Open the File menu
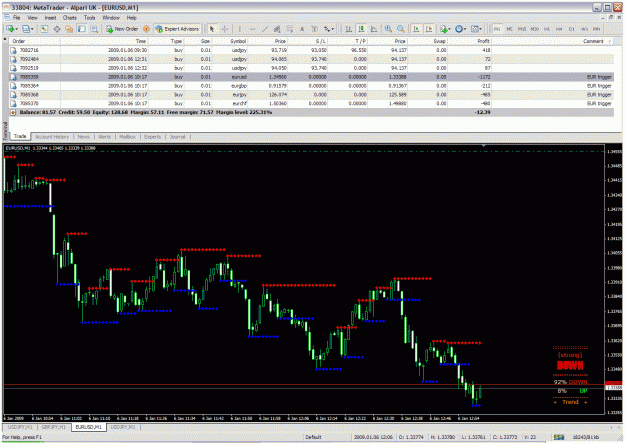The width and height of the screenshot is (625, 443). click(x=16, y=18)
